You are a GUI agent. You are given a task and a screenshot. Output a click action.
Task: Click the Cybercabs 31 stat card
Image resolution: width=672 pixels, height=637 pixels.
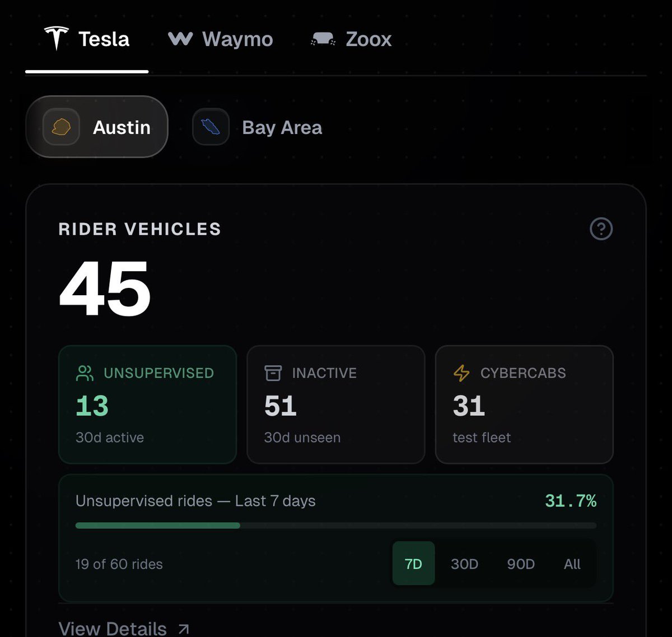pyautogui.click(x=524, y=404)
